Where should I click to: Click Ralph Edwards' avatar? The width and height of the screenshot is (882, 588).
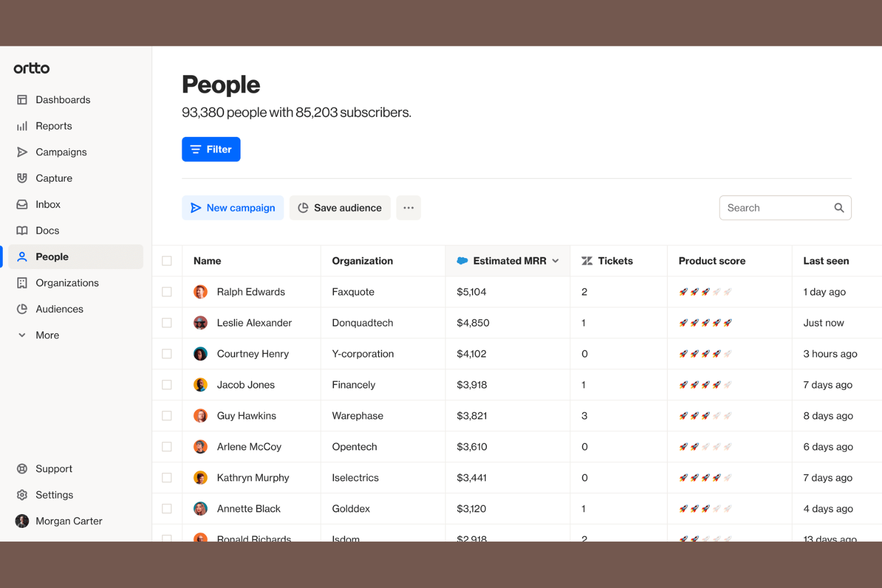200,292
